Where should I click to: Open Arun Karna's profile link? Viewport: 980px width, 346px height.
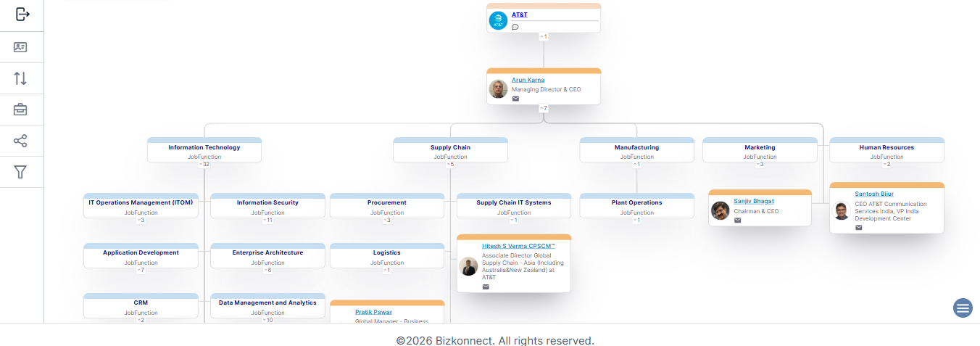point(528,80)
